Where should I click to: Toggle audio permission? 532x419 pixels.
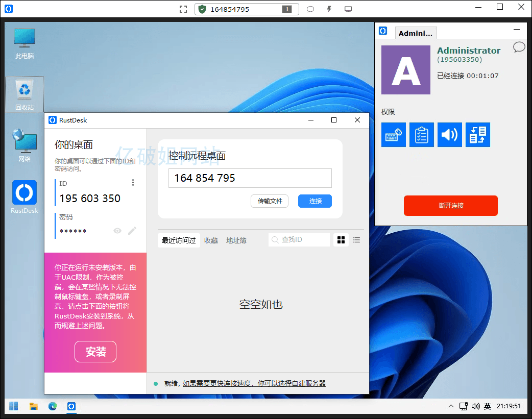click(450, 135)
